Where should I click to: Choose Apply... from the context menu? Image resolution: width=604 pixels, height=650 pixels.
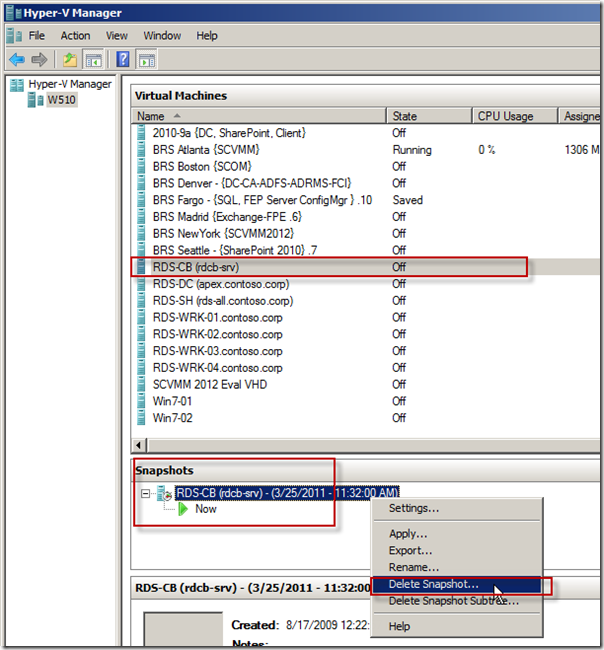(457, 534)
